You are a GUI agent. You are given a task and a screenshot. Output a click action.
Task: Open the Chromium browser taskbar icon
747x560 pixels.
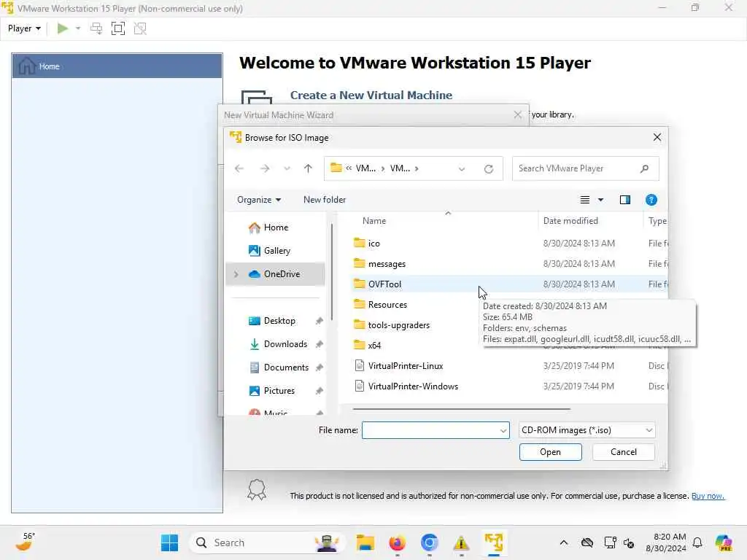[x=429, y=542]
